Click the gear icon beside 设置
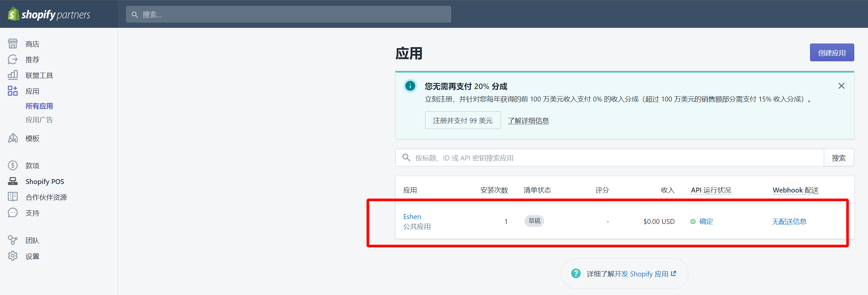This screenshot has width=868, height=295. [x=13, y=256]
